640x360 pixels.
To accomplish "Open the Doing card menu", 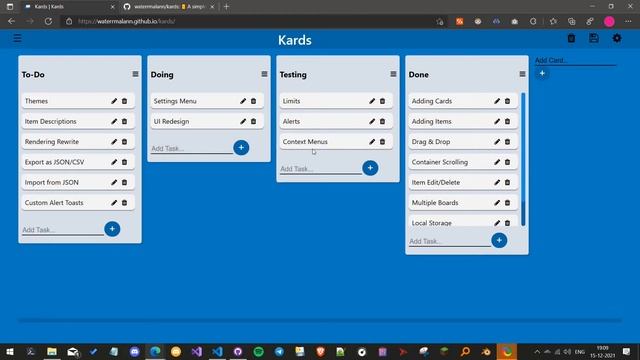I will [264, 74].
